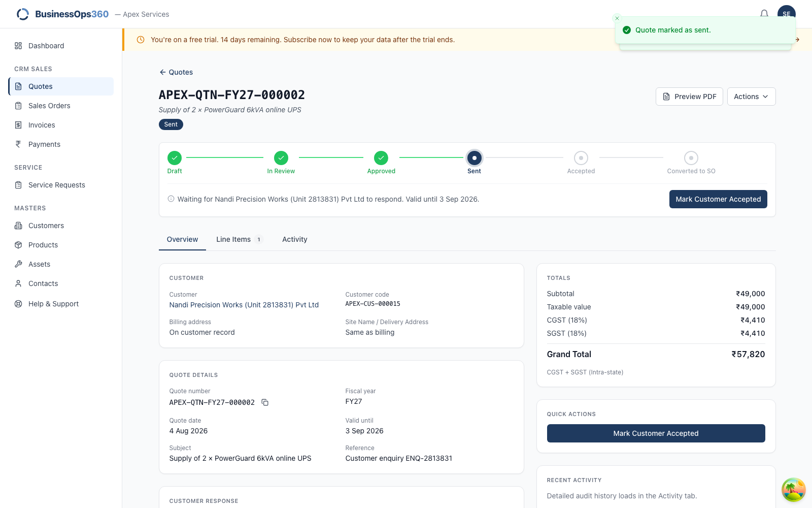Click the Quotes document icon in sidebar
Screen dimensions: 812x508
click(18, 86)
